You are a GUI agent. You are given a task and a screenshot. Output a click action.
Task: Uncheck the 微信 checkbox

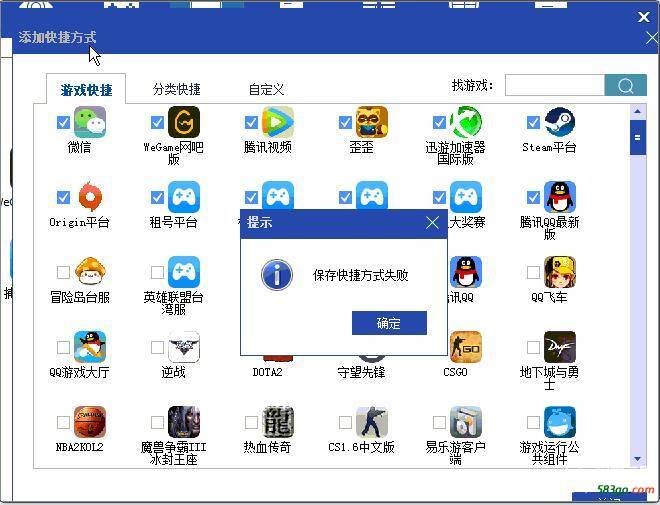63,122
